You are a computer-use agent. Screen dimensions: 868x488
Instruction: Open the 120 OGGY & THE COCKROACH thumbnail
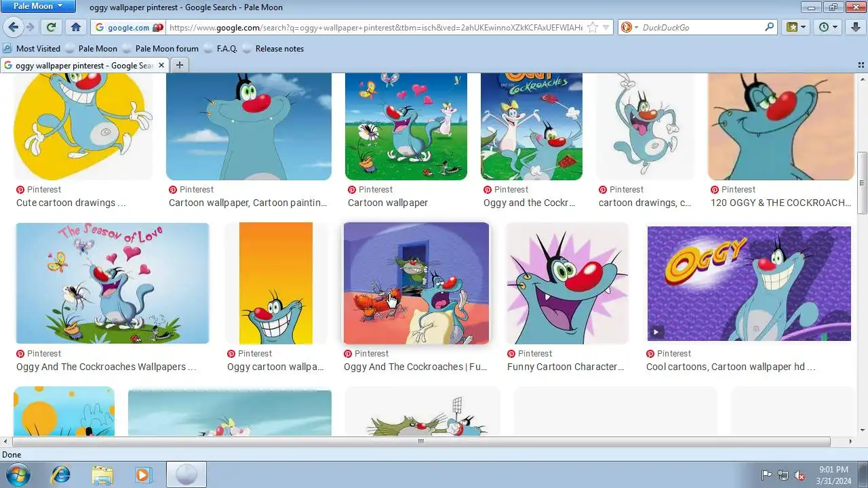coord(781,127)
